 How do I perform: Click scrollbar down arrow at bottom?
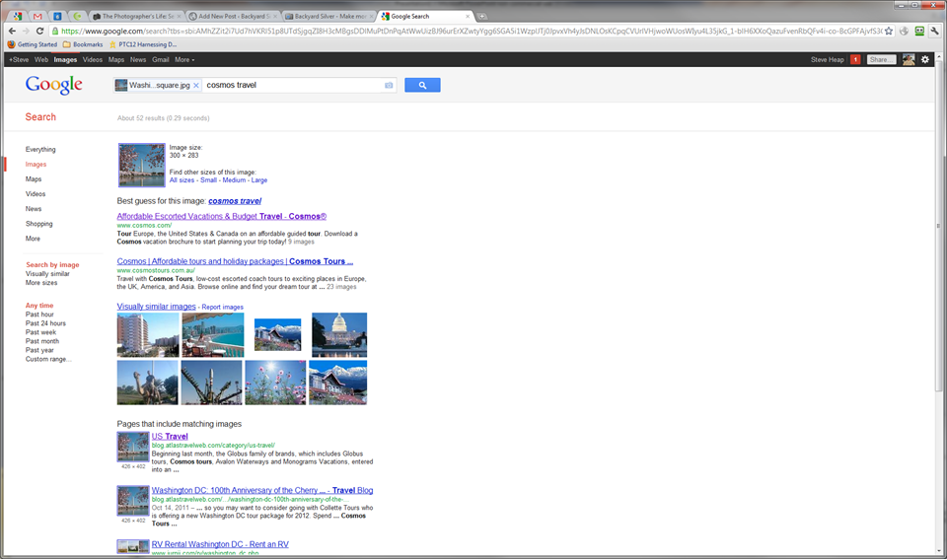938,550
